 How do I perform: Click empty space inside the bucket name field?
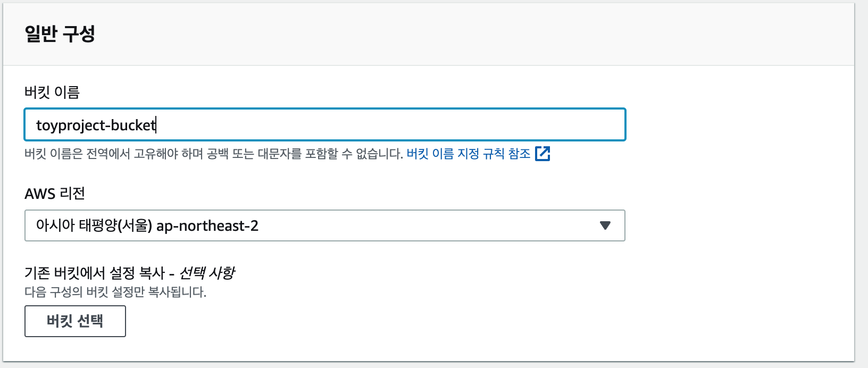tap(391, 125)
